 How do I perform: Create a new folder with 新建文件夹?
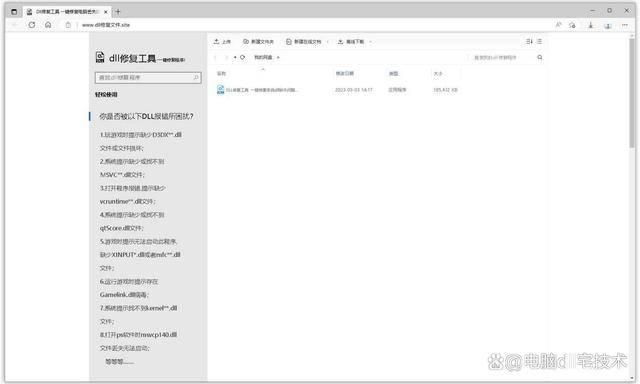[x=258, y=42]
